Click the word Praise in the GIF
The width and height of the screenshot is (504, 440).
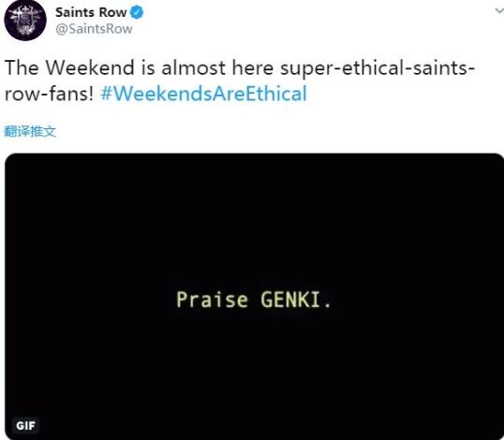click(212, 300)
